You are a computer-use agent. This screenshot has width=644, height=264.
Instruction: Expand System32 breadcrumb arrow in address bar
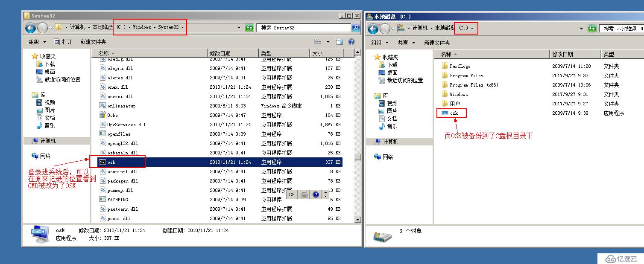tap(182, 27)
